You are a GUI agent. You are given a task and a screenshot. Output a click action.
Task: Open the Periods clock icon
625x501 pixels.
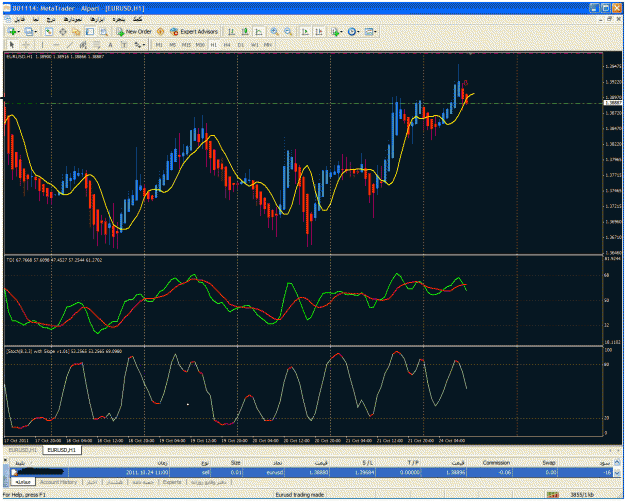click(351, 31)
